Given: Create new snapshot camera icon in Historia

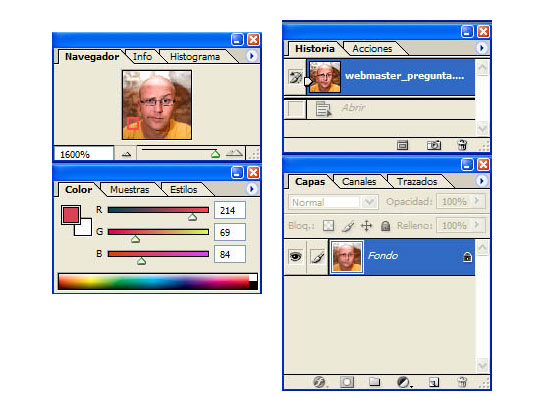Looking at the screenshot, I should click(434, 145).
